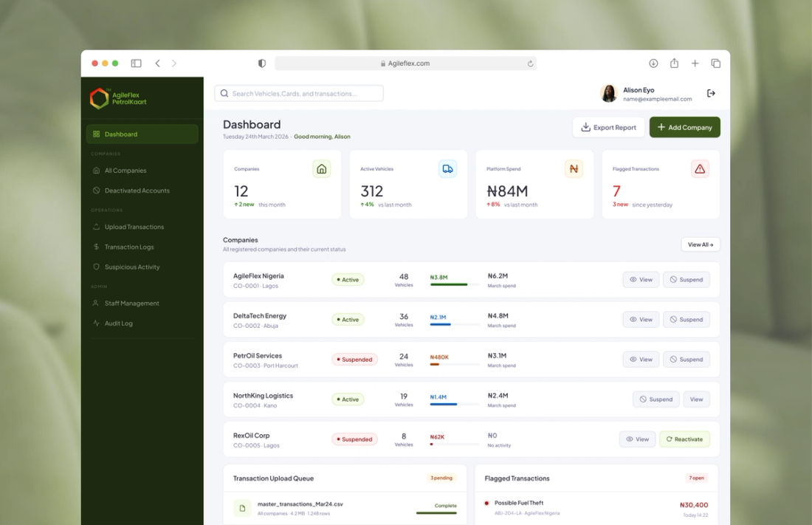812x525 pixels.
Task: Click the master_transactions_Mar24.csv file name
Action: pos(300,504)
